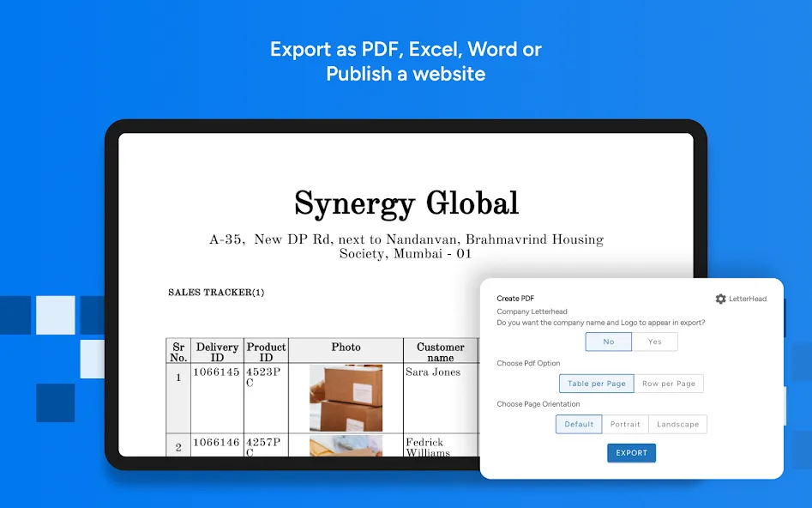Click the LetterHead text link

(748, 299)
